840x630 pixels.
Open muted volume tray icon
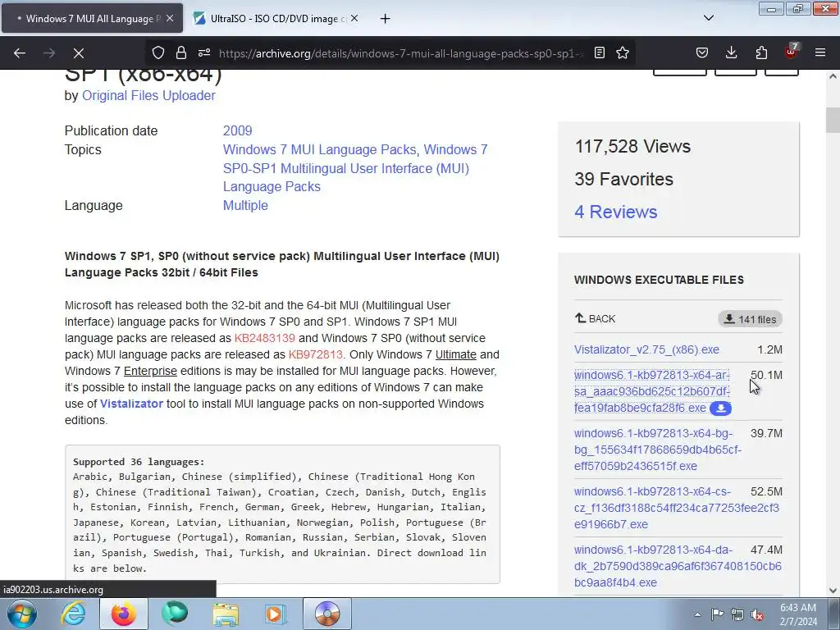click(x=757, y=614)
